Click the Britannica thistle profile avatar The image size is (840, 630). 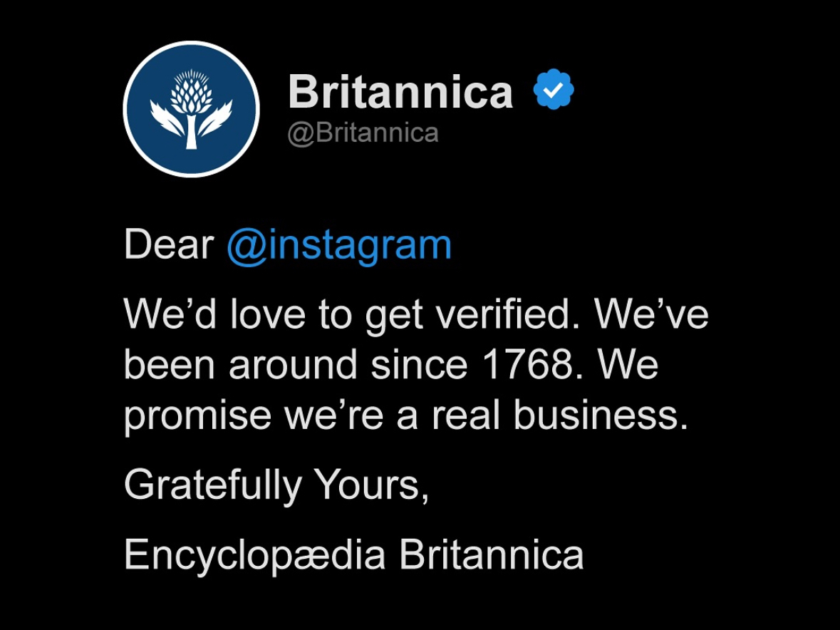(191, 109)
